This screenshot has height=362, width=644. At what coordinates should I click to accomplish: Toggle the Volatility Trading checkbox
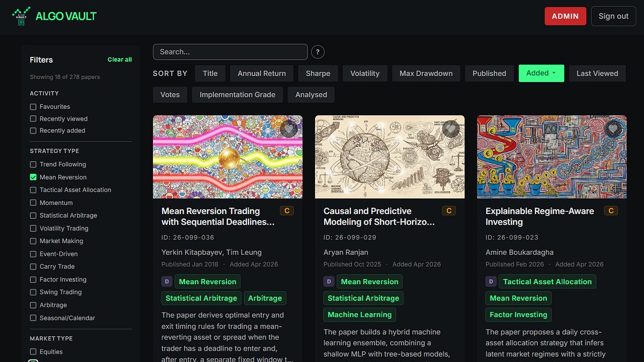pyautogui.click(x=33, y=228)
